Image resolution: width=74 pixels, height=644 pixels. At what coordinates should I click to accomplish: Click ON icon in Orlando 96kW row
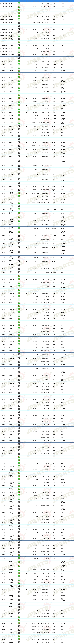point(19,55)
